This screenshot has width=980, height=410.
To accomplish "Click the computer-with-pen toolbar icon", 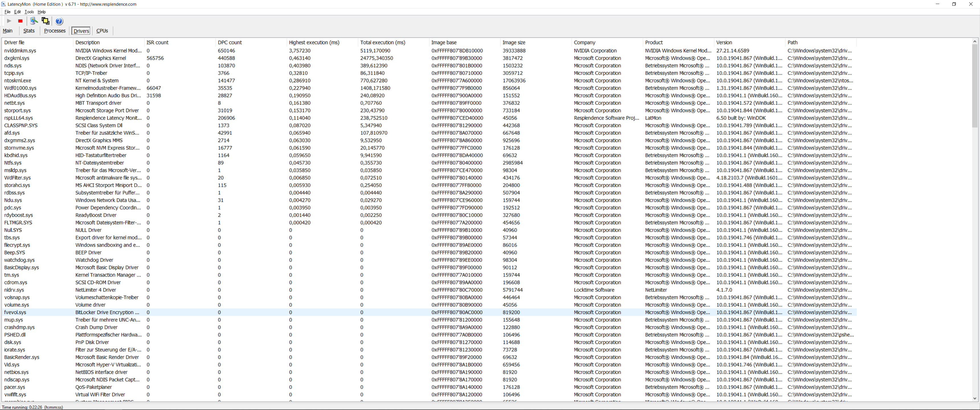I will pos(34,21).
